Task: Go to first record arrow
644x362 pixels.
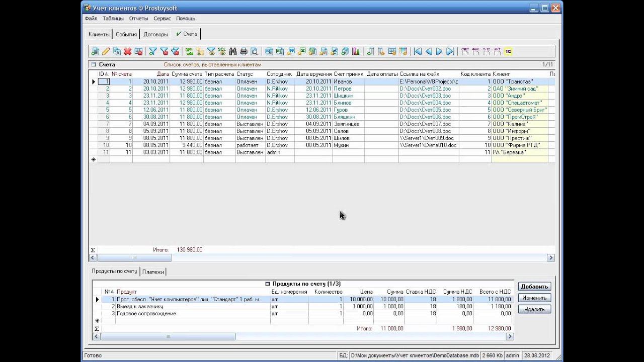Action: click(418, 51)
